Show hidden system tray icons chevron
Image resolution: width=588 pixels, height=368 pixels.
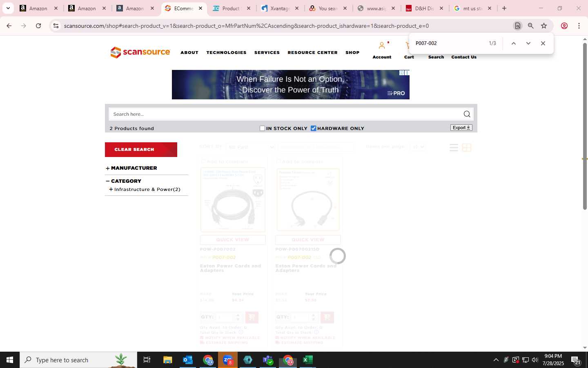tap(496, 360)
